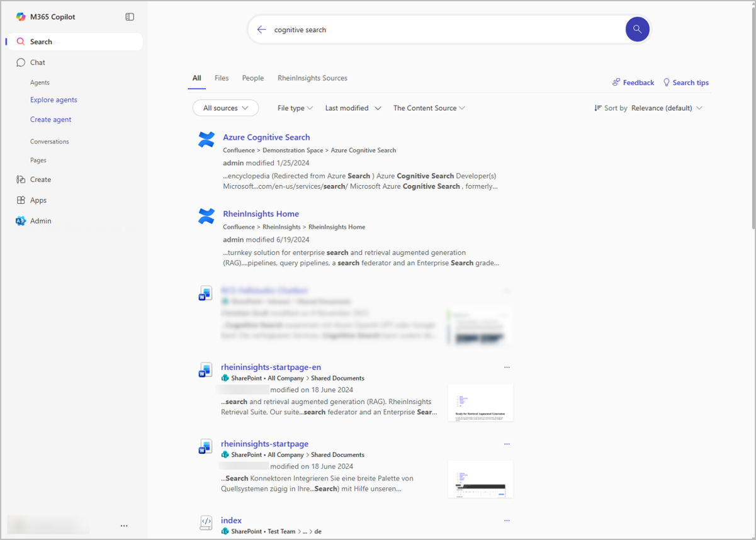
Task: Expand the Last modified filter
Action: point(353,108)
